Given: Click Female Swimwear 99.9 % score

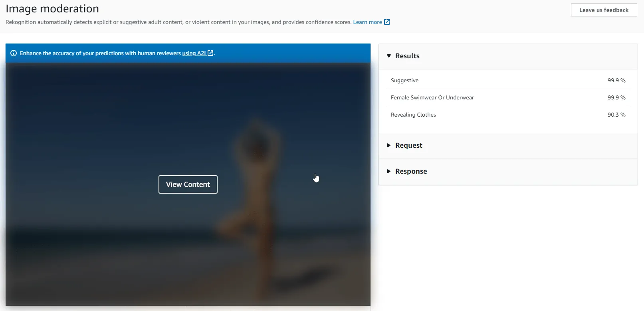Looking at the screenshot, I should [616, 97].
